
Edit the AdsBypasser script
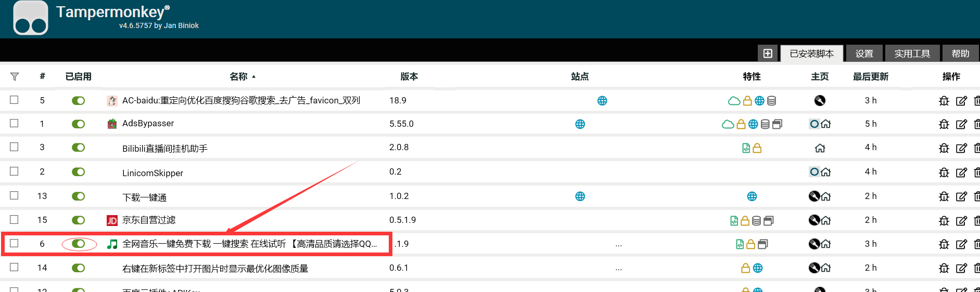[x=961, y=124]
